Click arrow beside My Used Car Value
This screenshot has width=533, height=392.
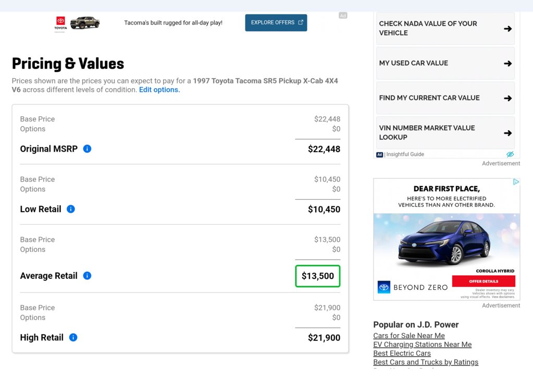(x=508, y=64)
